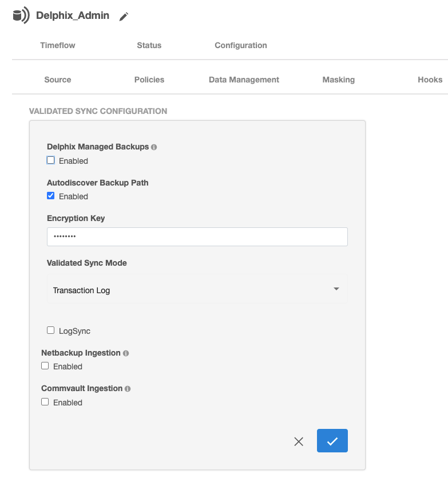Enable Commvault Ingestion checkbox

(45, 402)
